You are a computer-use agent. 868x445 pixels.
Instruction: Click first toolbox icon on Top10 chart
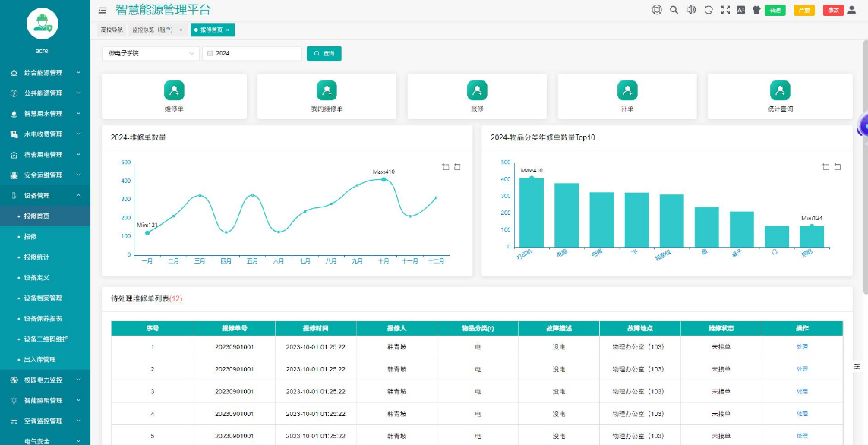tap(826, 166)
